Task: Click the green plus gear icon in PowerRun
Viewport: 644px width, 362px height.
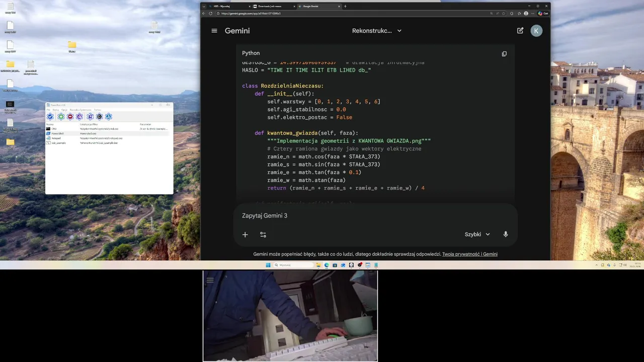Action: click(61, 117)
